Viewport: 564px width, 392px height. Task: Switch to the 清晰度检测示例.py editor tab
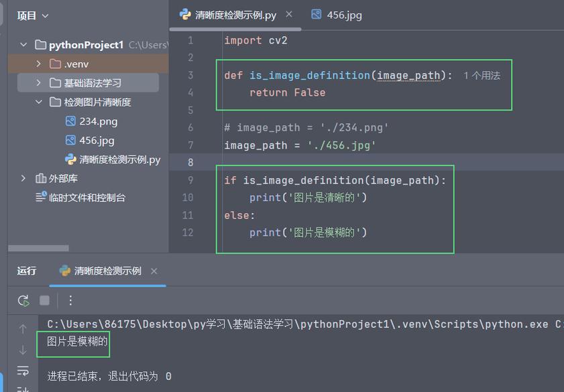coord(235,15)
